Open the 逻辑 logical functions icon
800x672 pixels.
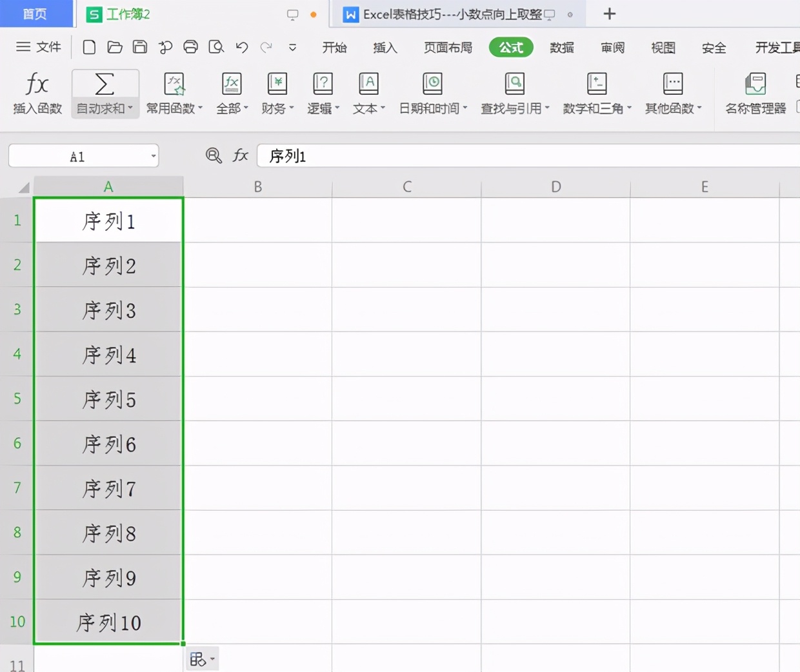[x=323, y=84]
